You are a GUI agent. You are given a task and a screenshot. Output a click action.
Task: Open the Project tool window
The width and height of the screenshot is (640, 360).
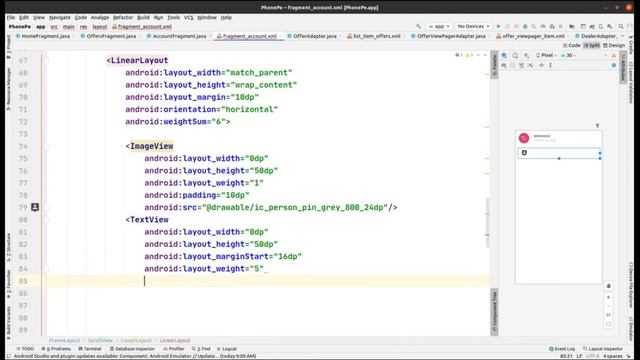[x=9, y=48]
